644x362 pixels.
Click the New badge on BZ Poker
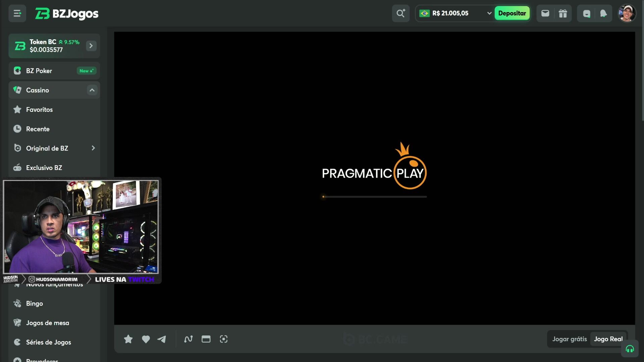click(x=86, y=71)
